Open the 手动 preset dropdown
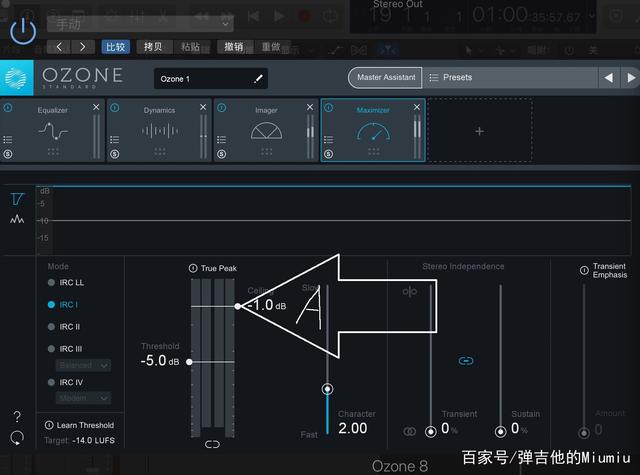 point(140,24)
